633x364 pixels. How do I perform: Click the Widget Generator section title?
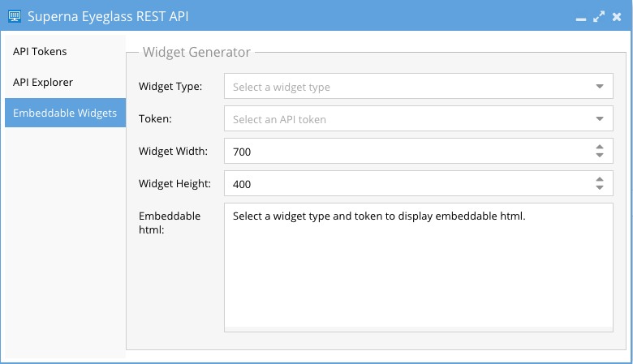tap(196, 52)
